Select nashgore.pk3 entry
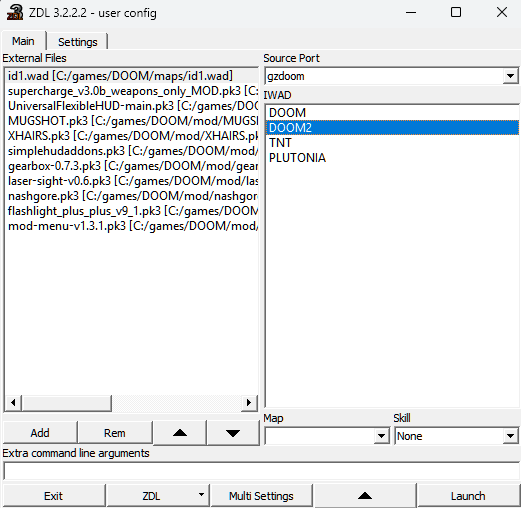 click(x=132, y=196)
